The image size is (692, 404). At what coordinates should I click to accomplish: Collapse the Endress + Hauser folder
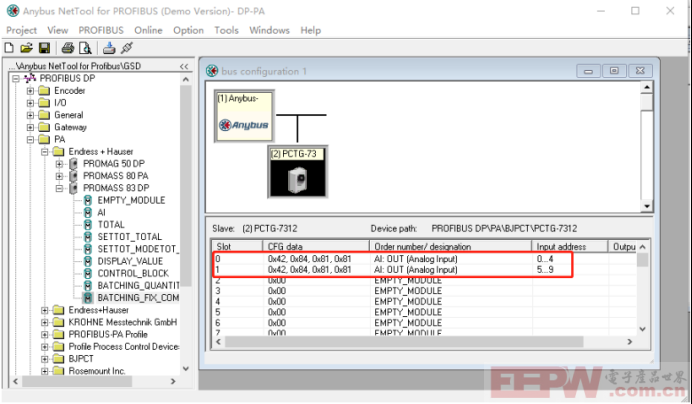45,152
